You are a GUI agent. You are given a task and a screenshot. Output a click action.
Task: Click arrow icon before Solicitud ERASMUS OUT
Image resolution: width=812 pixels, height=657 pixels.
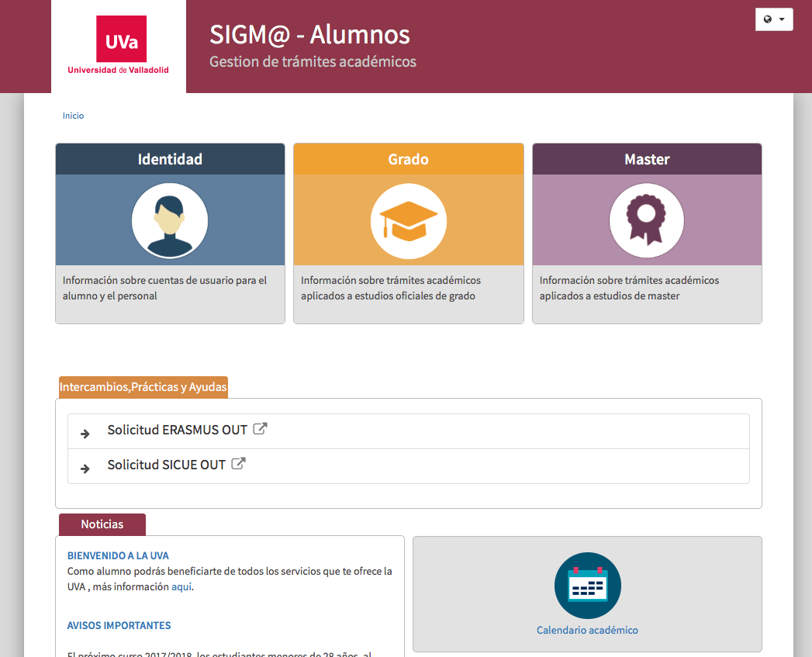coord(85,434)
